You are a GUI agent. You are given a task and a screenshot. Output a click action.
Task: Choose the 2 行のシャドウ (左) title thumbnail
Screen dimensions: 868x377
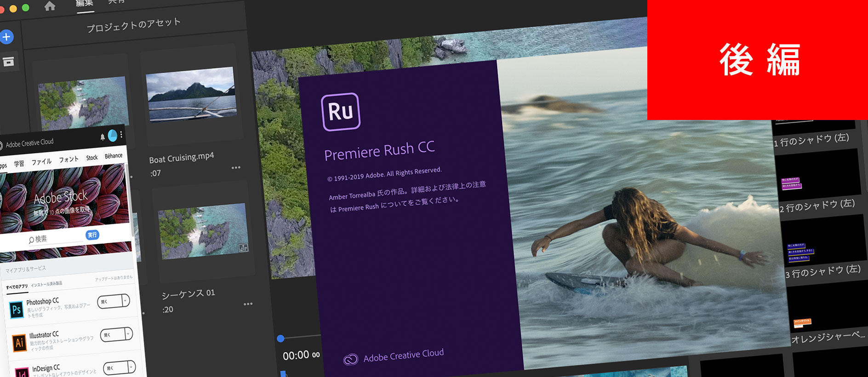818,173
